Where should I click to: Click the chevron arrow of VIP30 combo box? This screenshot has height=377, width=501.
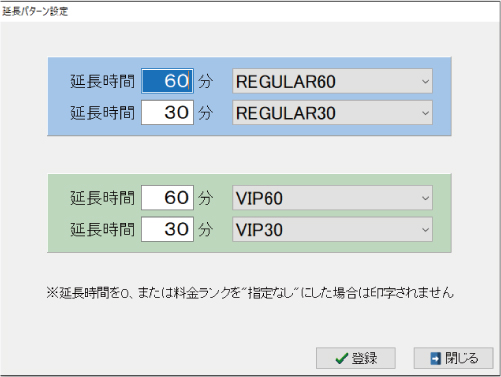coord(425,230)
